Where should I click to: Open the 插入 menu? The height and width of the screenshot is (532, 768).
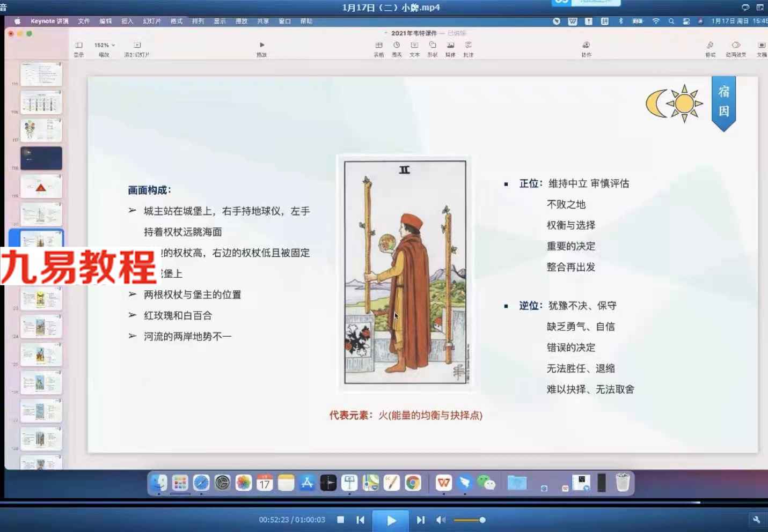click(x=127, y=21)
